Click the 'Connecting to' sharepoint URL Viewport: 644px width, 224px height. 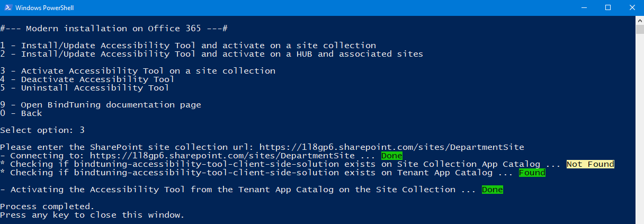222,156
